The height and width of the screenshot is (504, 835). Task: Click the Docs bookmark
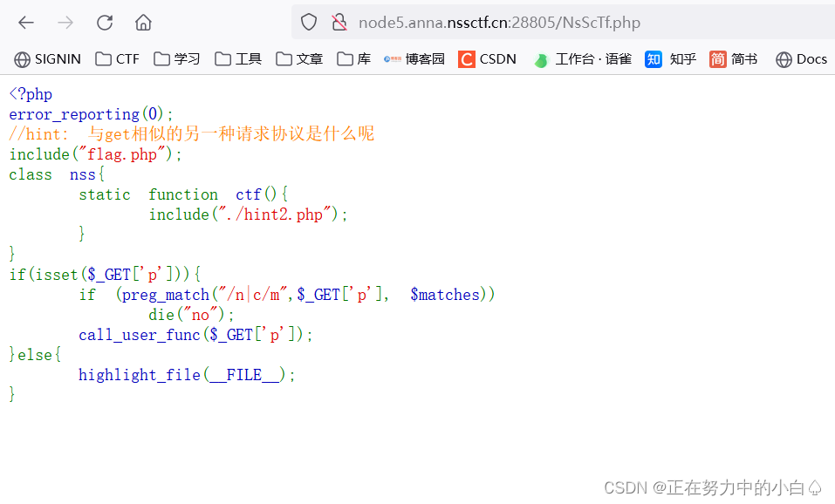pyautogui.click(x=800, y=59)
